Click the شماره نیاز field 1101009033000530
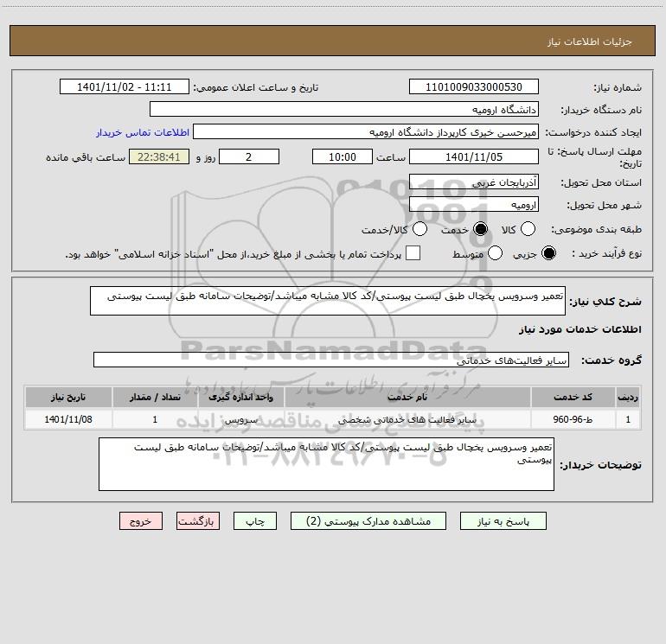This screenshot has height=644, width=666. [474, 87]
